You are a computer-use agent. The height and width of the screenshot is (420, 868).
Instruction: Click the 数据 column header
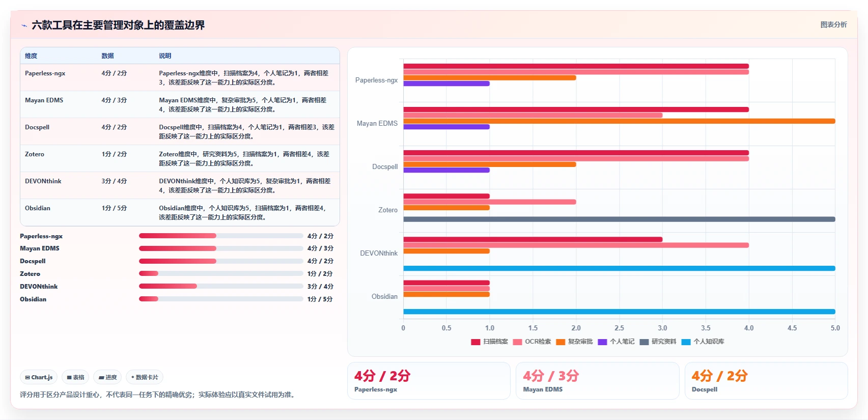(107, 56)
